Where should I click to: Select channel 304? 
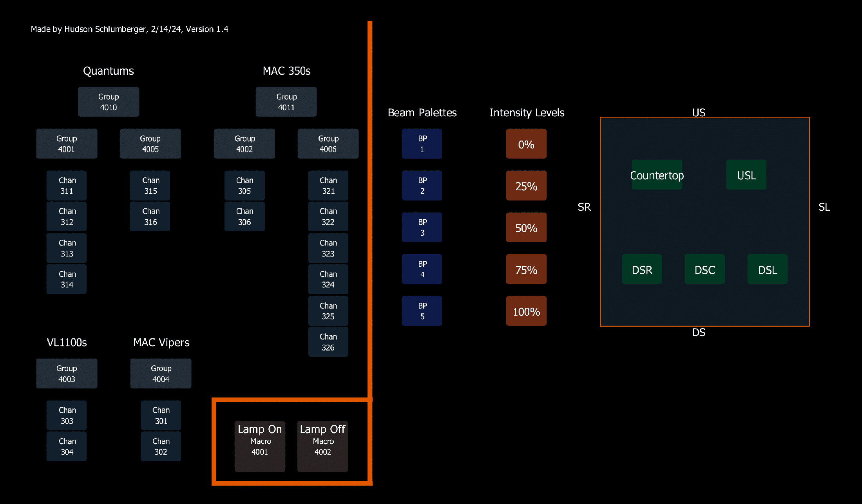tap(67, 446)
